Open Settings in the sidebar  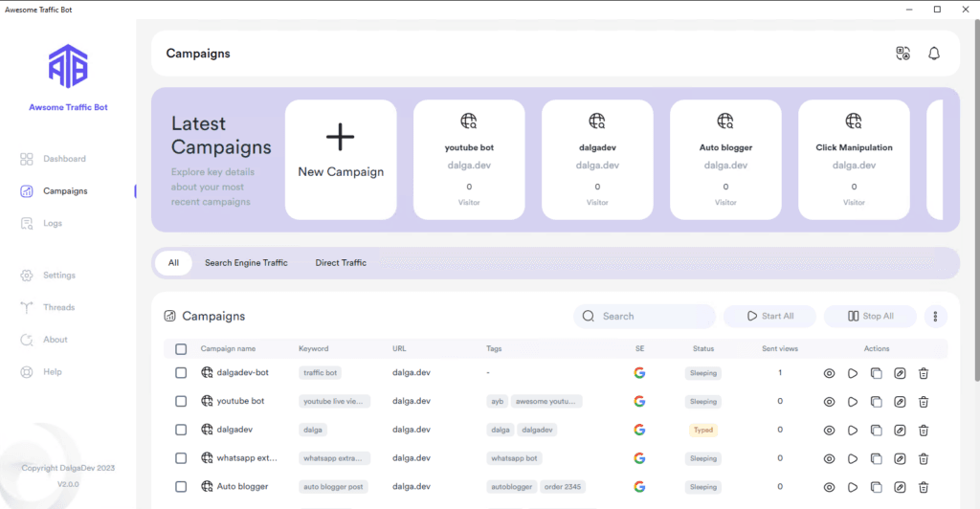pyautogui.click(x=48, y=276)
